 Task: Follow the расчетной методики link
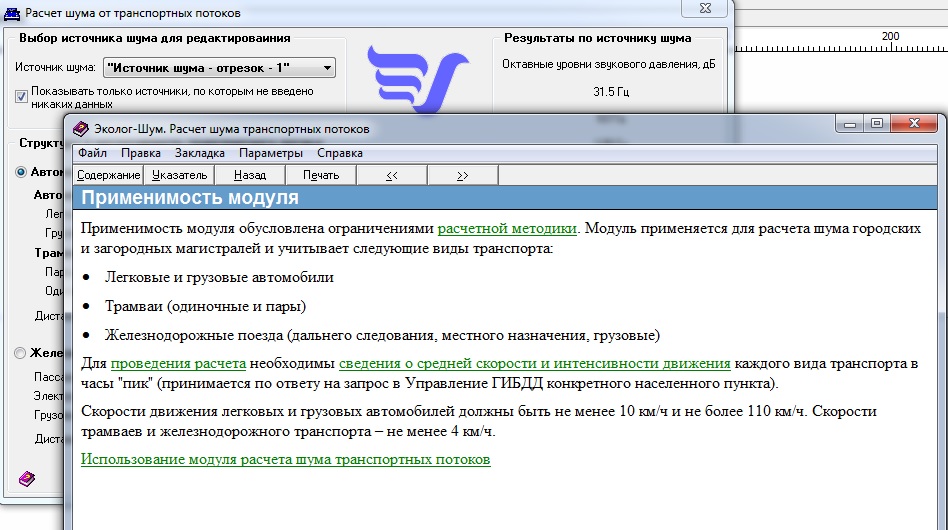click(x=507, y=228)
